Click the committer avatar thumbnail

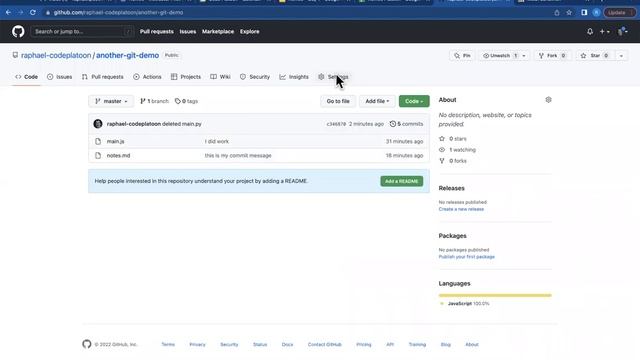(98, 124)
